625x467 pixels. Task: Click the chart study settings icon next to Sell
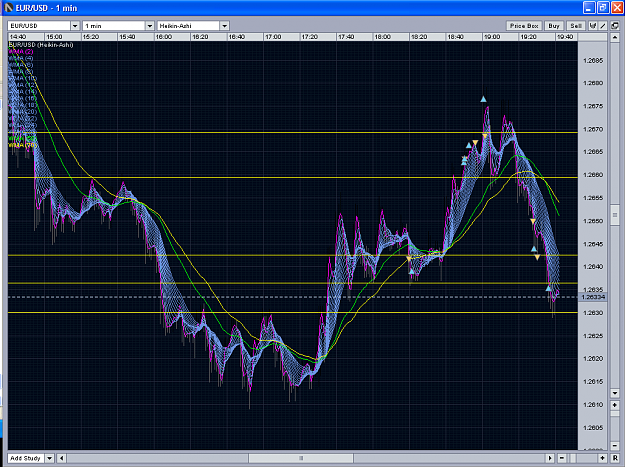[x=593, y=26]
